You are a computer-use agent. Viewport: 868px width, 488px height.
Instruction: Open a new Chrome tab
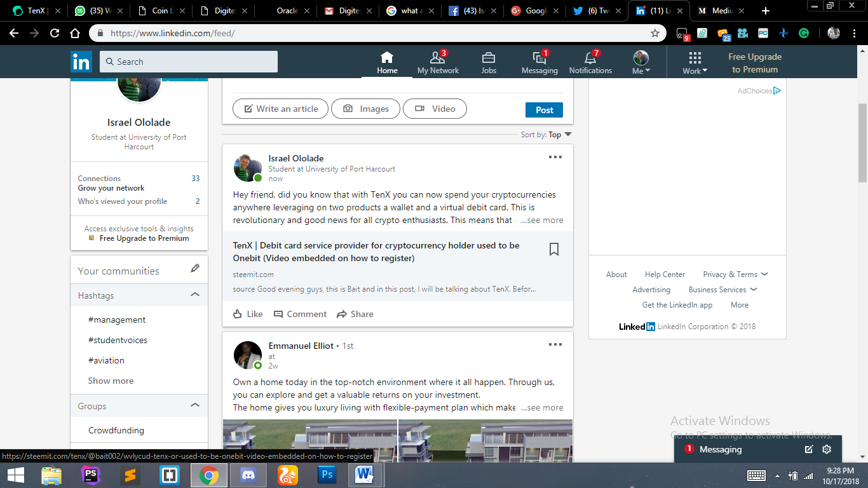click(766, 11)
